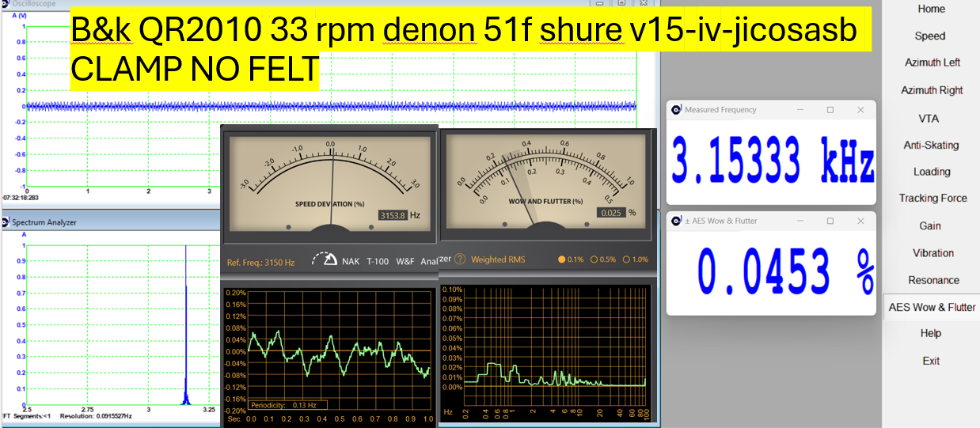
Task: Click the spectrum peak in Spectrum Analyzer
Action: tap(186, 324)
